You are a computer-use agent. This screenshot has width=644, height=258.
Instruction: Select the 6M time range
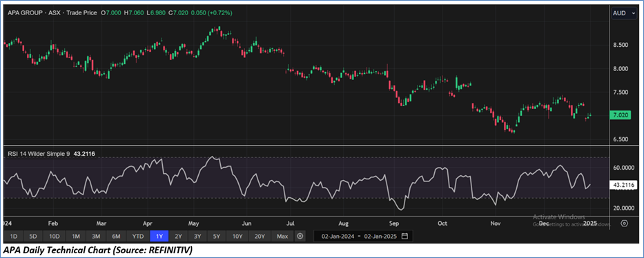coord(117,236)
